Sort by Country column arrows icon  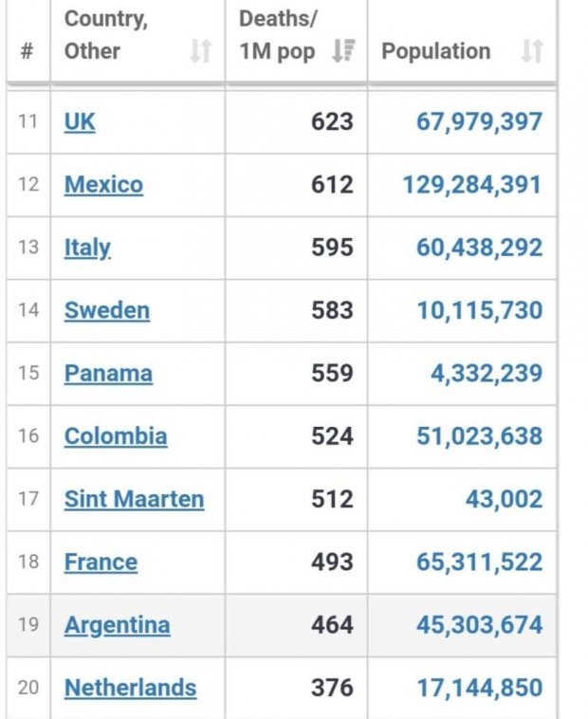[x=201, y=51]
